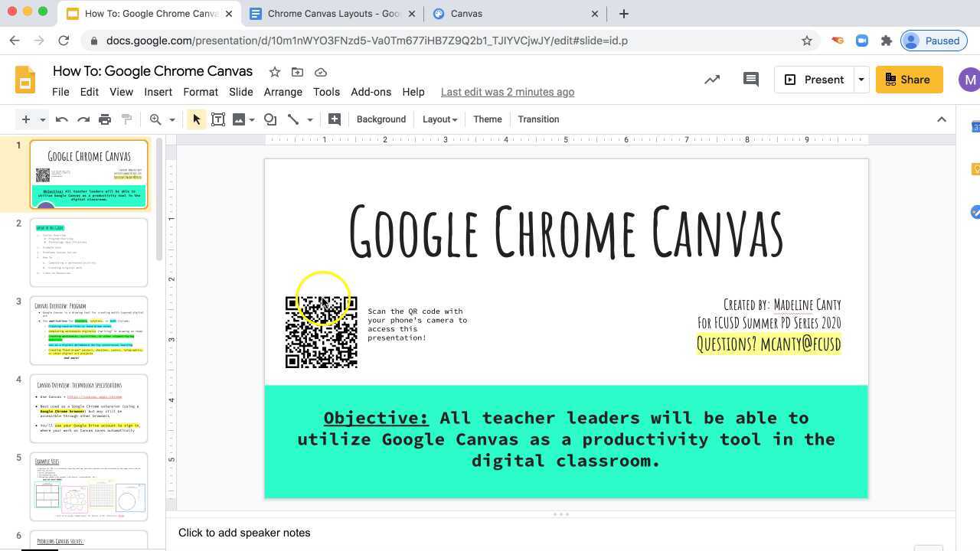Screen dimensions: 980x551
Task: Select slide 3 thumbnail in the filmstrip
Action: (89, 330)
